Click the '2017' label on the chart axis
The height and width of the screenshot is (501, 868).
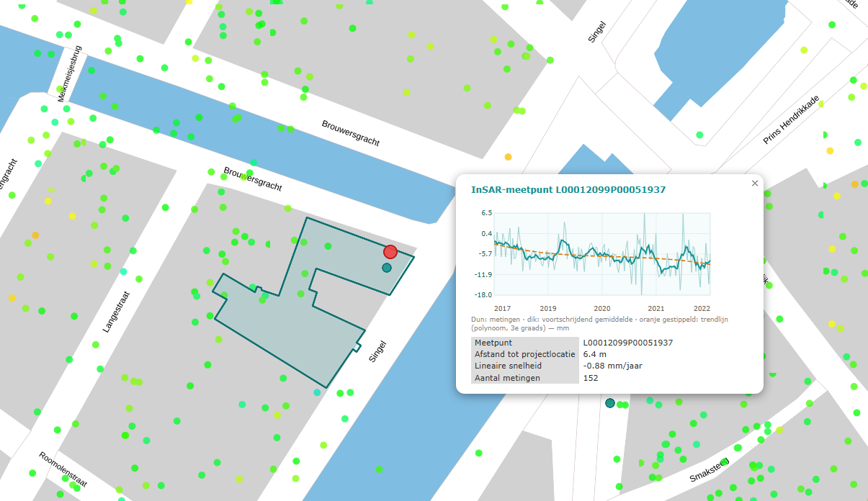coord(502,308)
